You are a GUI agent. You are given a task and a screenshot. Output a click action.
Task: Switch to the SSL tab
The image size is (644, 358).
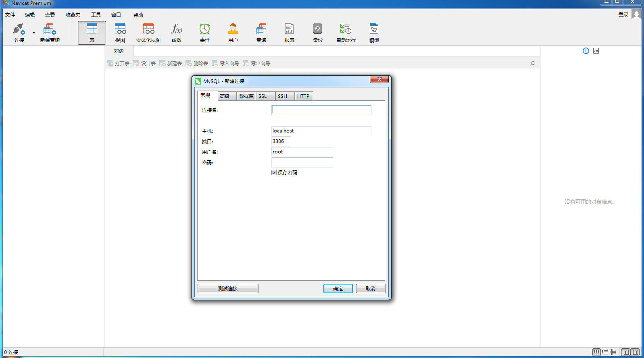pyautogui.click(x=265, y=96)
